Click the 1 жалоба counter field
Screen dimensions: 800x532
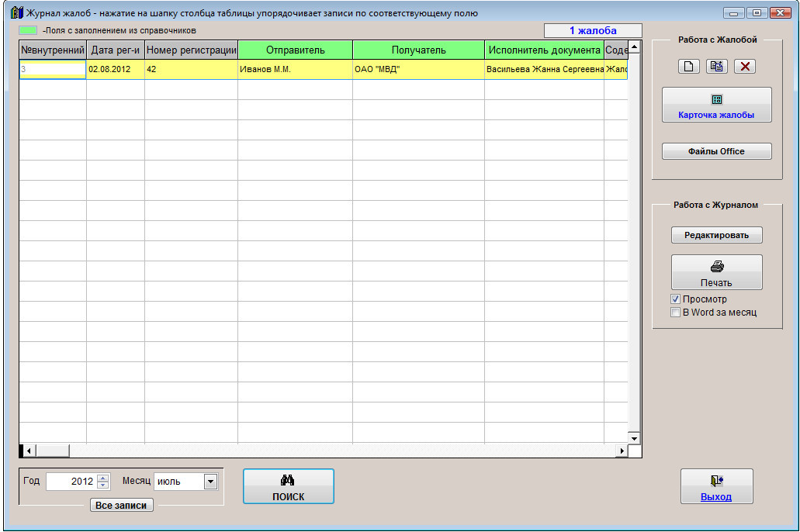(x=593, y=30)
